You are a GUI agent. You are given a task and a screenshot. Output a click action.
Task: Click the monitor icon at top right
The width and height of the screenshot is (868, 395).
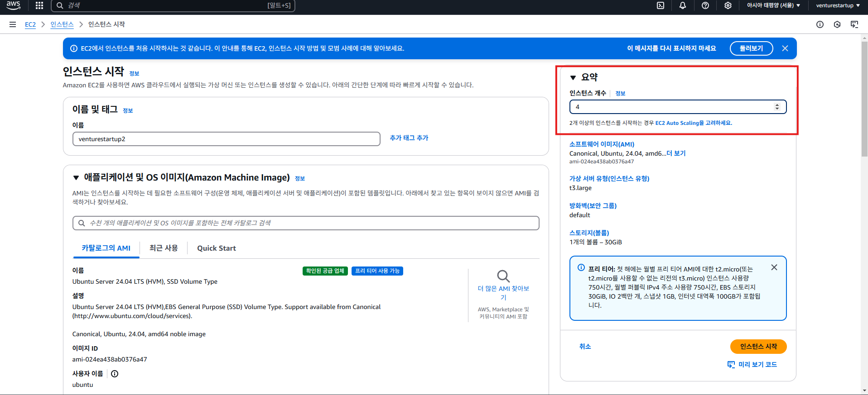[x=854, y=24]
